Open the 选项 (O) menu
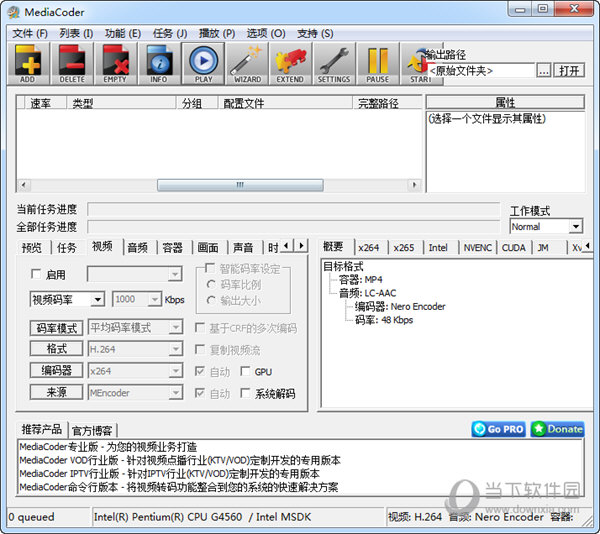The height and width of the screenshot is (534, 600). [x=266, y=34]
